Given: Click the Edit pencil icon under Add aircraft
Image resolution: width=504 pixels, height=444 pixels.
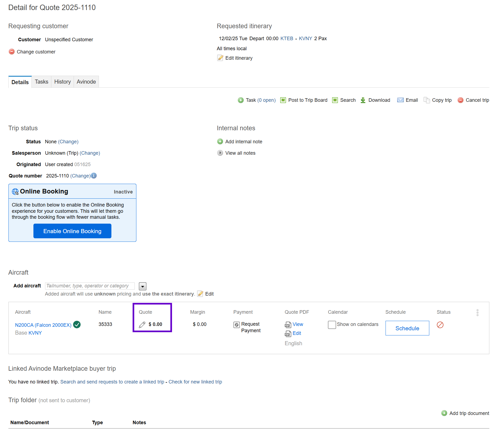Looking at the screenshot, I should pyautogui.click(x=200, y=294).
